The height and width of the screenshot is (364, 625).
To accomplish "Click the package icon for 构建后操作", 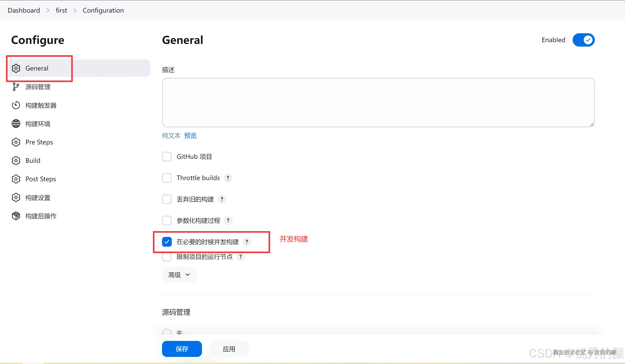I will (x=16, y=216).
